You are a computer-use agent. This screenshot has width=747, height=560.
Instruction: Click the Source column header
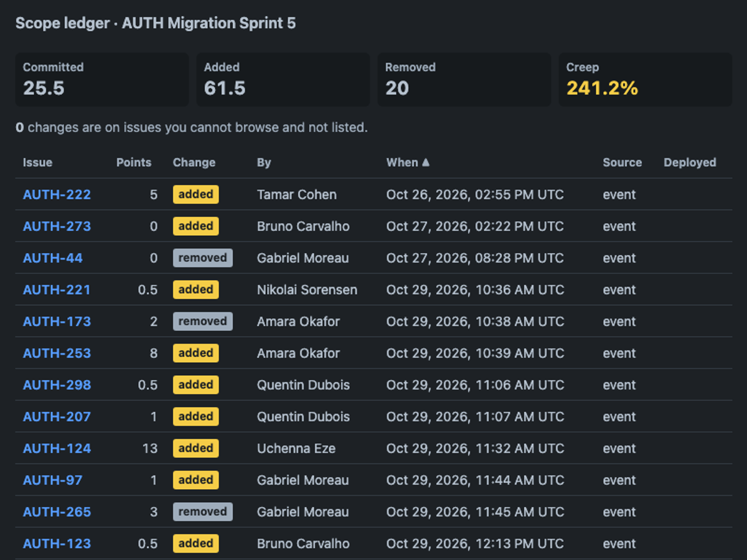[x=622, y=162]
